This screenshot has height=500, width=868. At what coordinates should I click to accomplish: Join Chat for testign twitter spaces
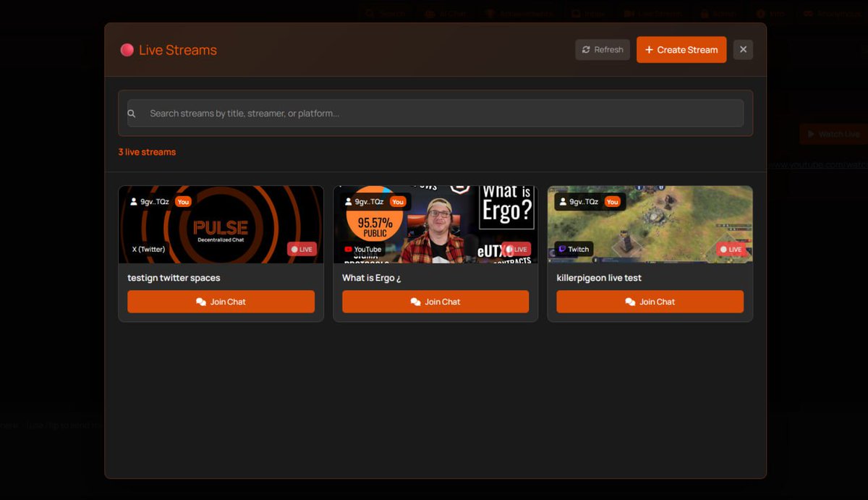(x=221, y=302)
